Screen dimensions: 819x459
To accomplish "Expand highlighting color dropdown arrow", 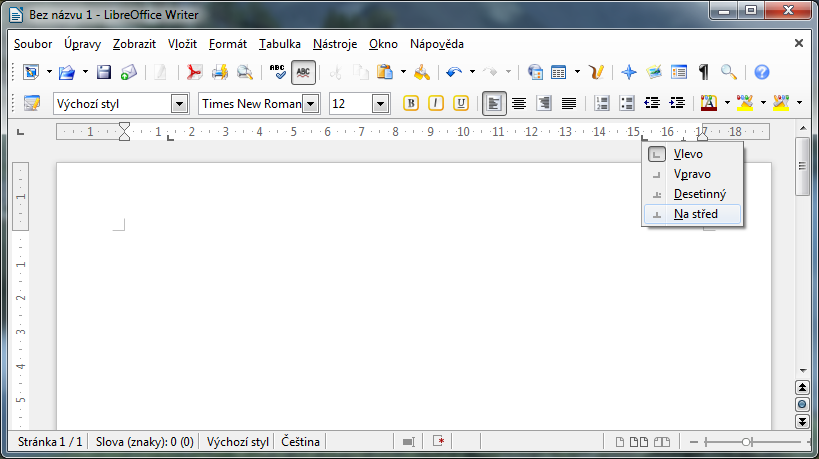I will (763, 103).
